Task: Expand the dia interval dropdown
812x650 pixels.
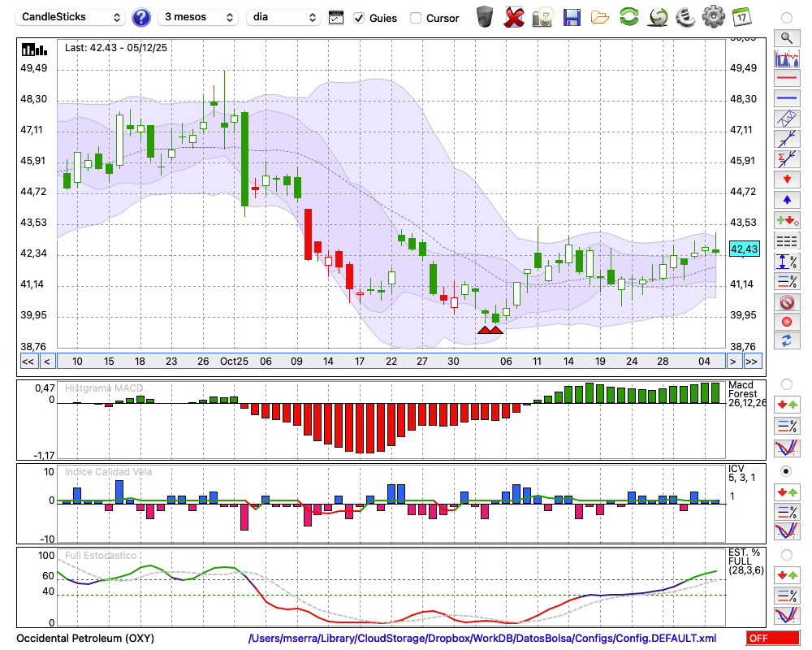Action: (284, 17)
